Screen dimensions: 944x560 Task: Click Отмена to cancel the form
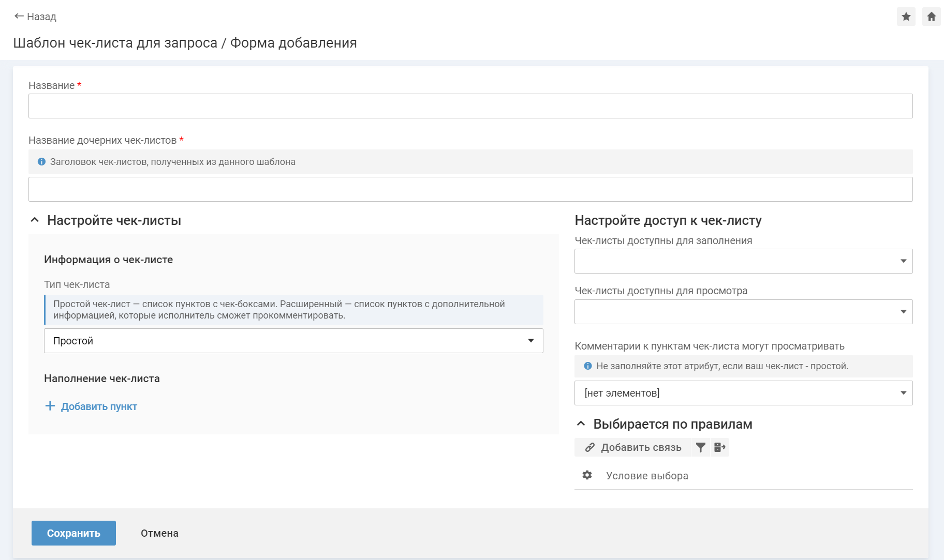(x=159, y=533)
